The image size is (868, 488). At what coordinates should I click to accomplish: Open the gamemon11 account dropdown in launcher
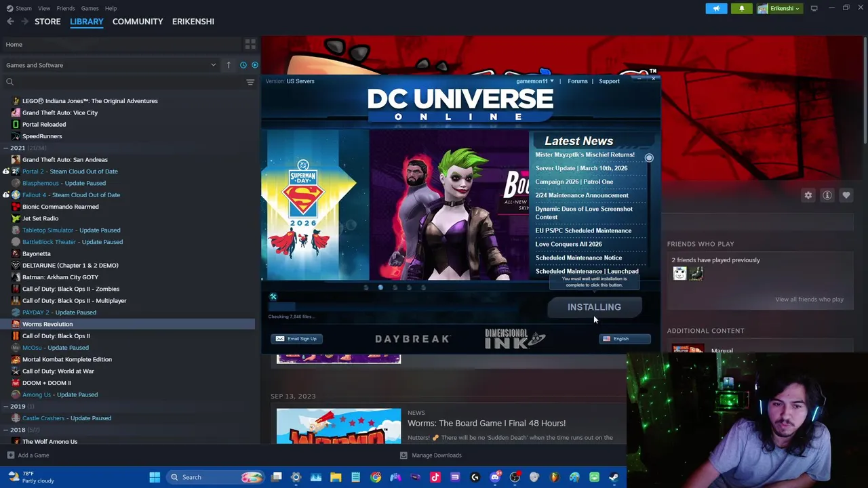point(534,81)
